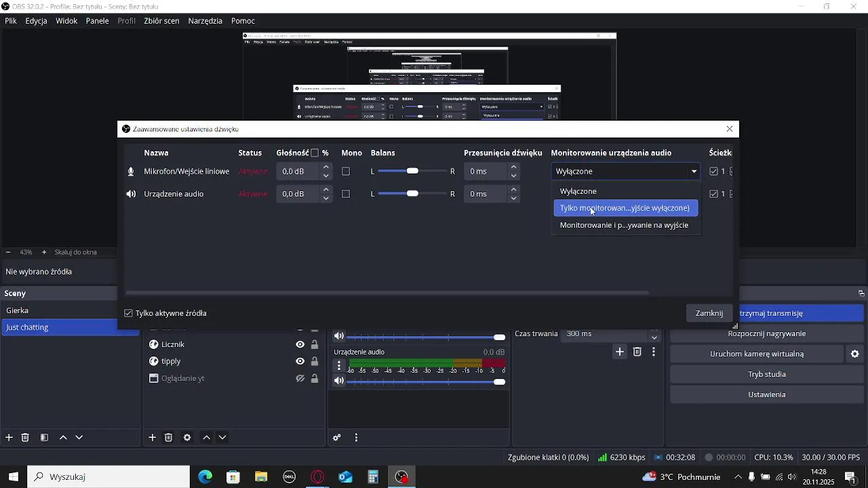The width and height of the screenshot is (868, 488).
Task: Open the Plik menu
Action: point(11,21)
